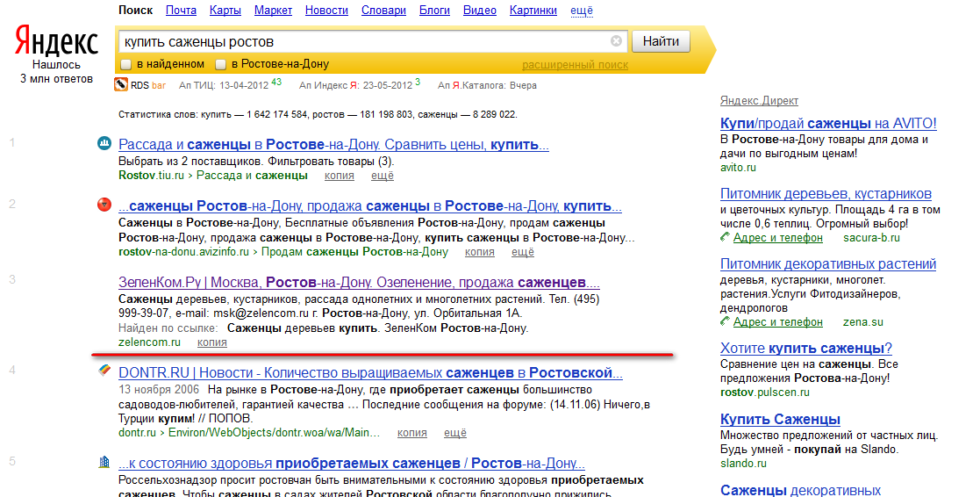Expand 'ещё' under the dontr.ru result
This screenshot has height=497, width=980.
(x=455, y=433)
